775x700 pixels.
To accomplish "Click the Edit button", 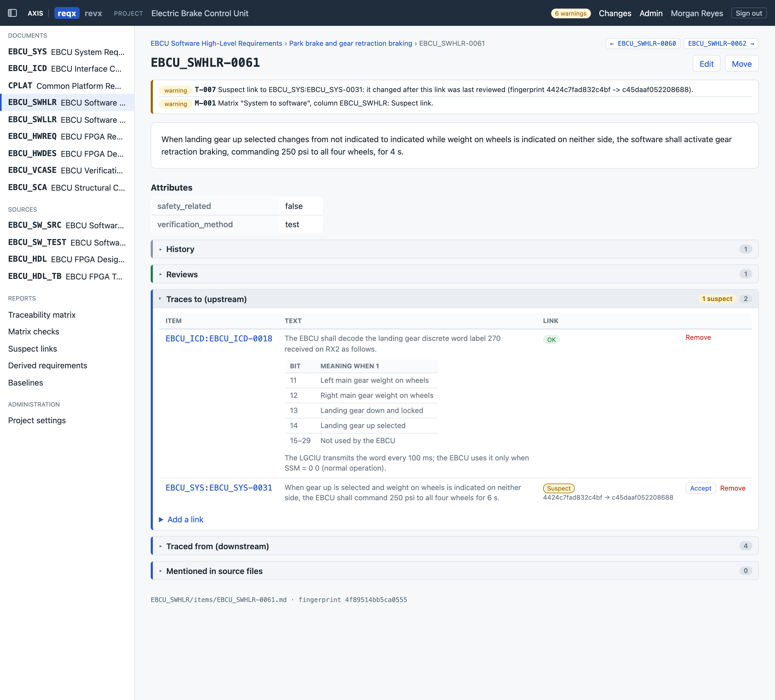I will point(706,64).
